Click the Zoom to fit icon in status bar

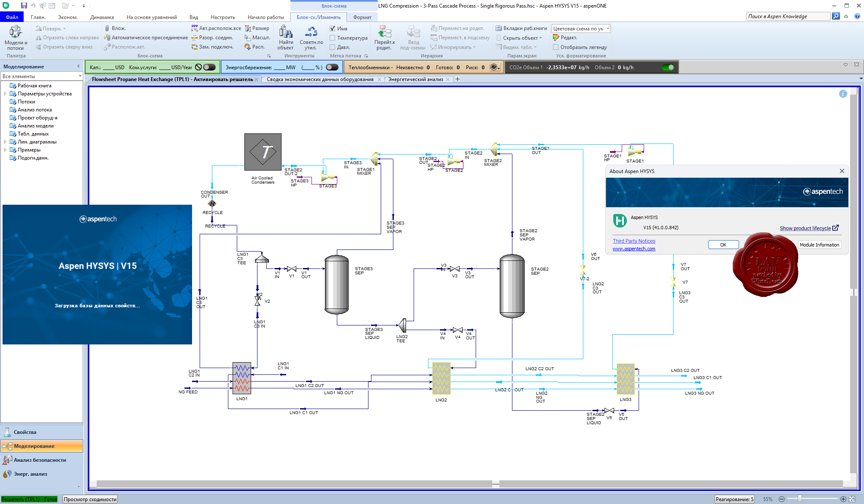pos(852,499)
